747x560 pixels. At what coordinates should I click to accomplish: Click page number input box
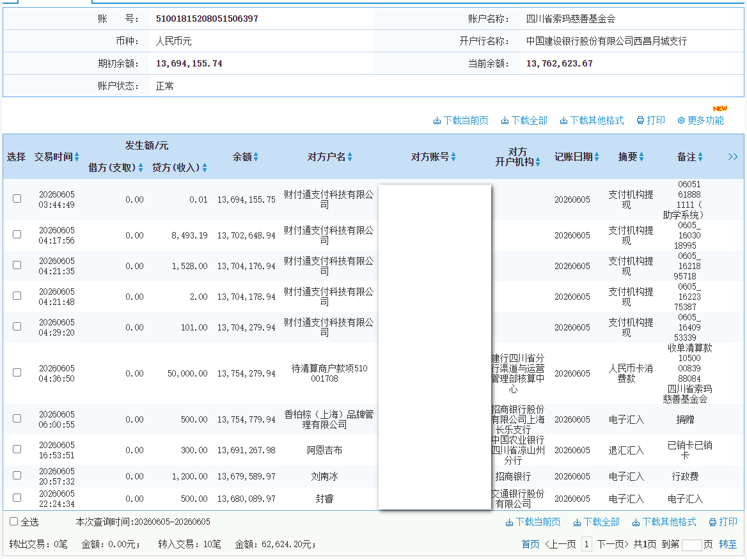(692, 545)
